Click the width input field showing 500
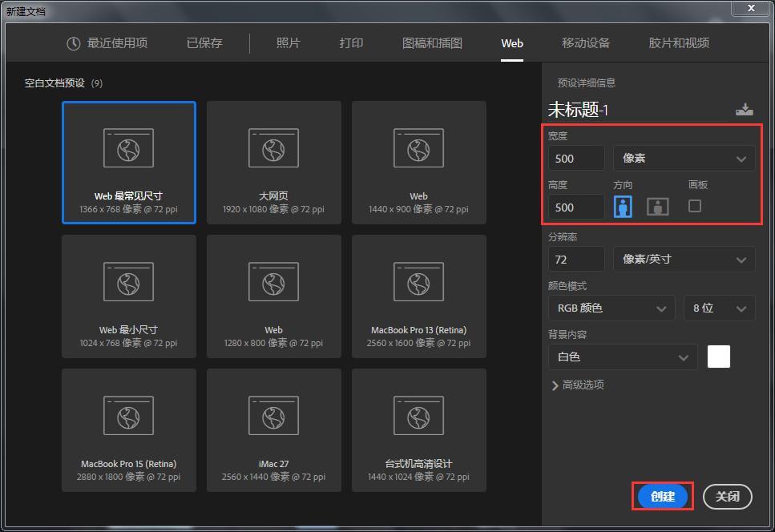Screen dimensions: 775x532 pos(575,158)
